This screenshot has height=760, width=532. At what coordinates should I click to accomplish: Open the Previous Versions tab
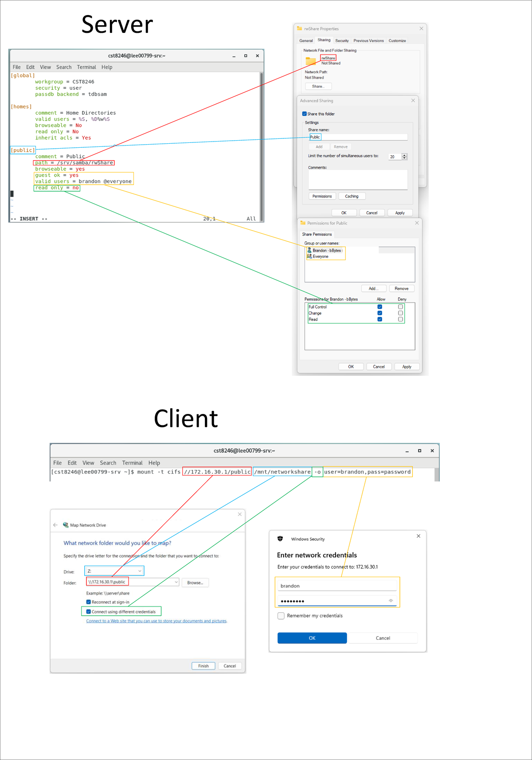368,41
